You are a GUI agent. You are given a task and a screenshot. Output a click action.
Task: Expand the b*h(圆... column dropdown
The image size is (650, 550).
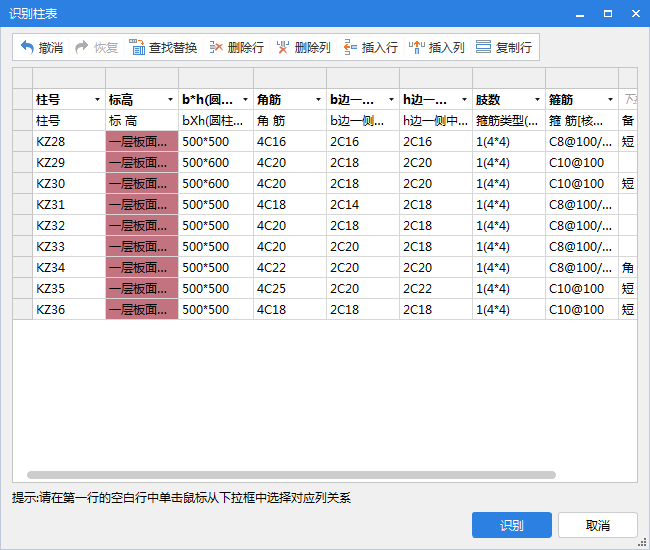click(x=245, y=99)
